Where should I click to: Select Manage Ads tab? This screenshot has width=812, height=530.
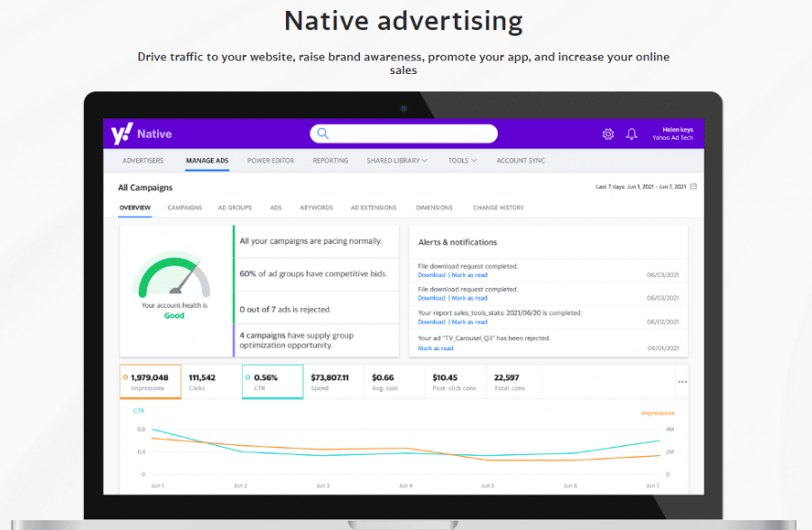[208, 161]
